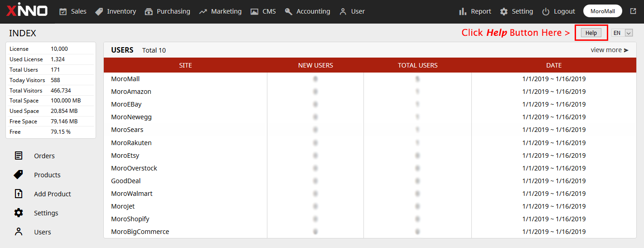
Task: Select the GoodDeal row
Action: [370, 181]
